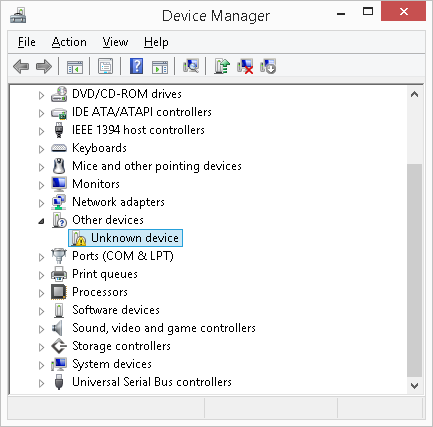Click the Disable device down-arrow icon

tap(268, 66)
